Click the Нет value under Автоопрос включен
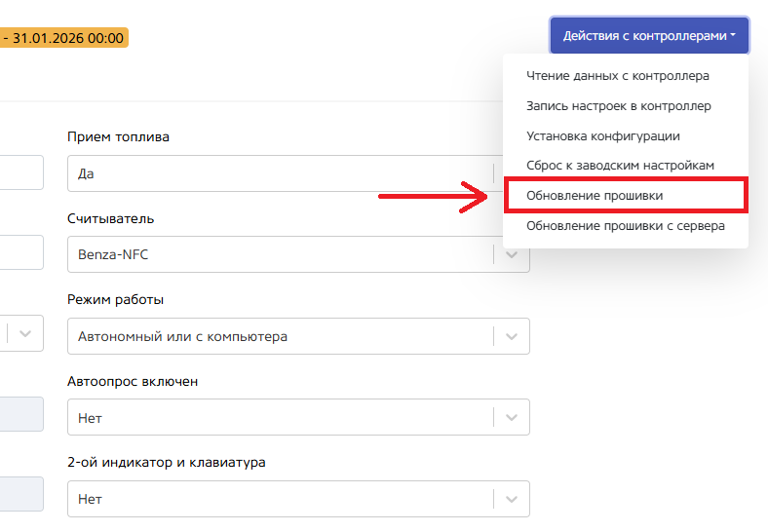768x532 pixels. click(90, 418)
